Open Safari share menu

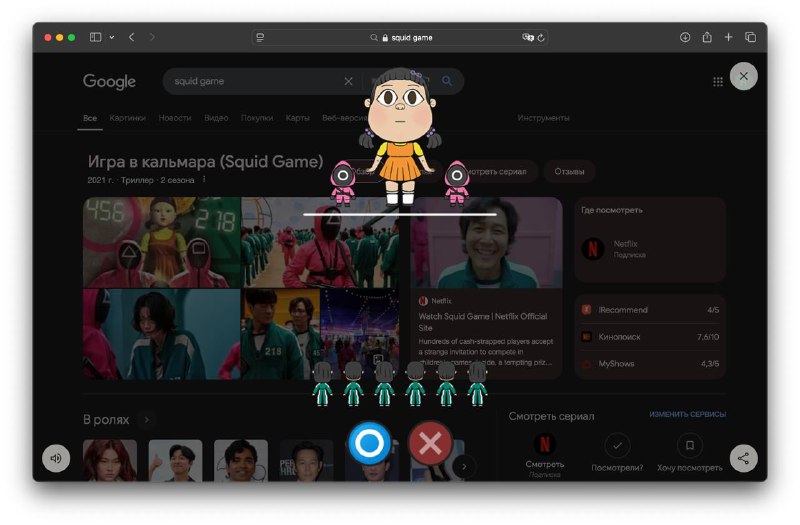[x=707, y=37]
